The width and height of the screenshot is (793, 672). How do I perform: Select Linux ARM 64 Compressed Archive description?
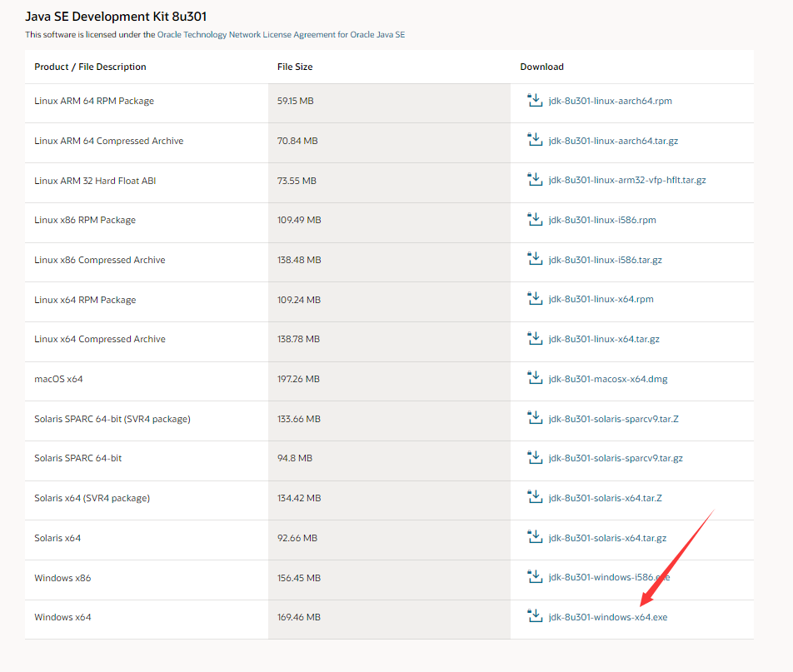109,141
